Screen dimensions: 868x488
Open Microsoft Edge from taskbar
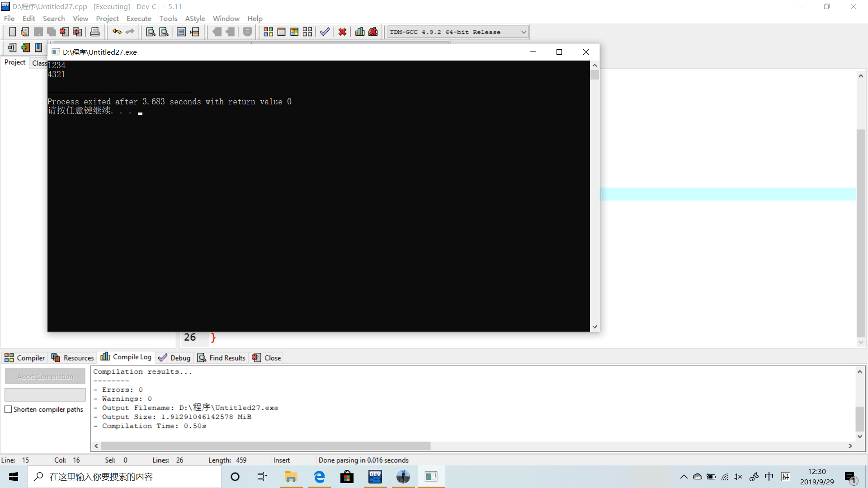pos(319,477)
